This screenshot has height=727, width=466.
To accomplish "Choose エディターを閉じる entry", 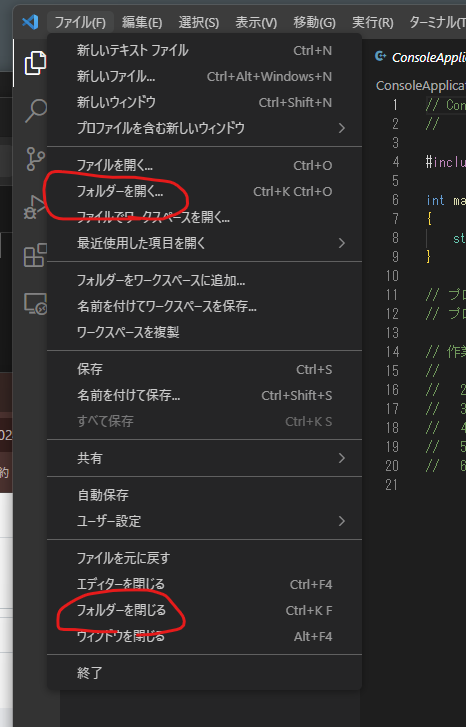I will pos(204,585).
